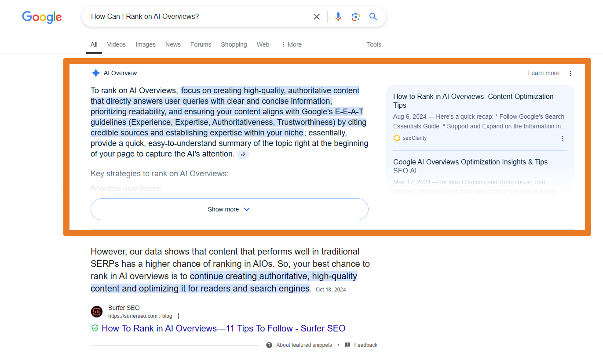Open AI Overview three-dot options menu
The image size is (603, 364).
pyautogui.click(x=570, y=73)
